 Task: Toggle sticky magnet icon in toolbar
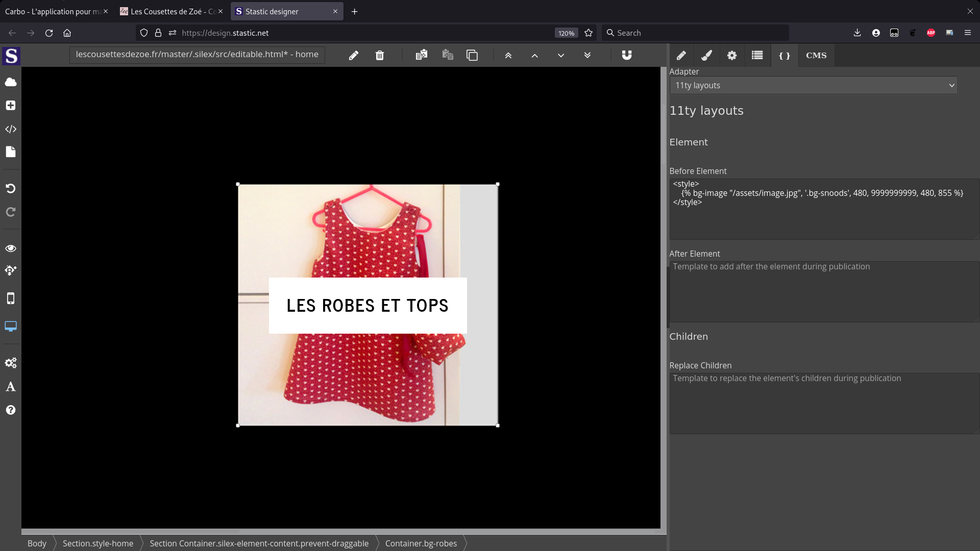(627, 55)
